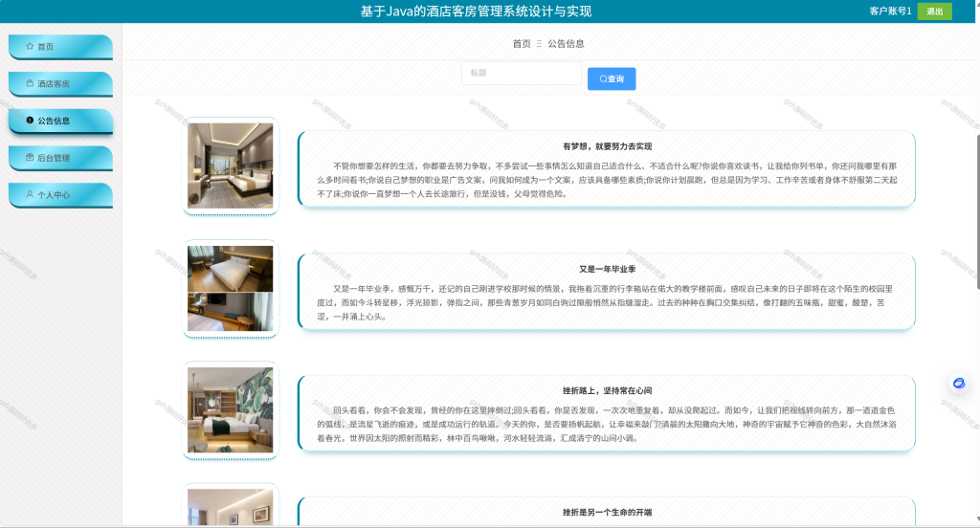
Task: Go to 酒店客房 in the sidebar
Action: (x=60, y=84)
